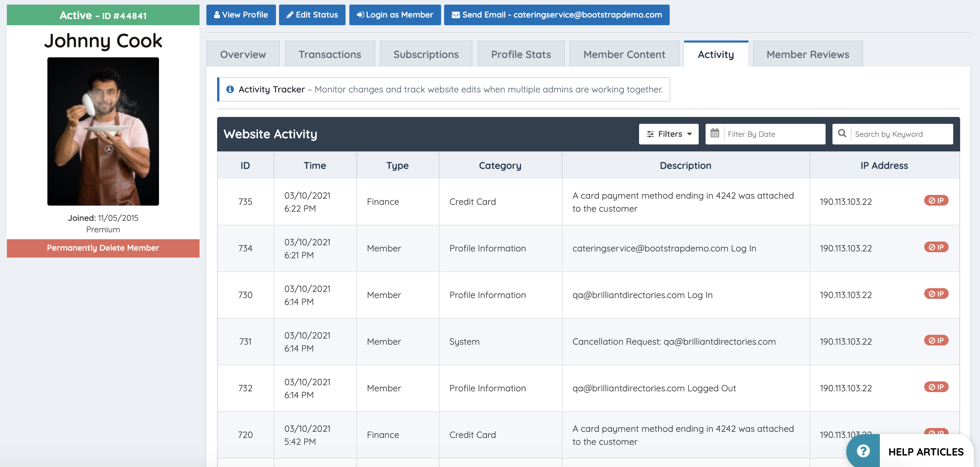Screen dimensions: 980x467
Task: Block IP for activity row 731
Action: (936, 341)
